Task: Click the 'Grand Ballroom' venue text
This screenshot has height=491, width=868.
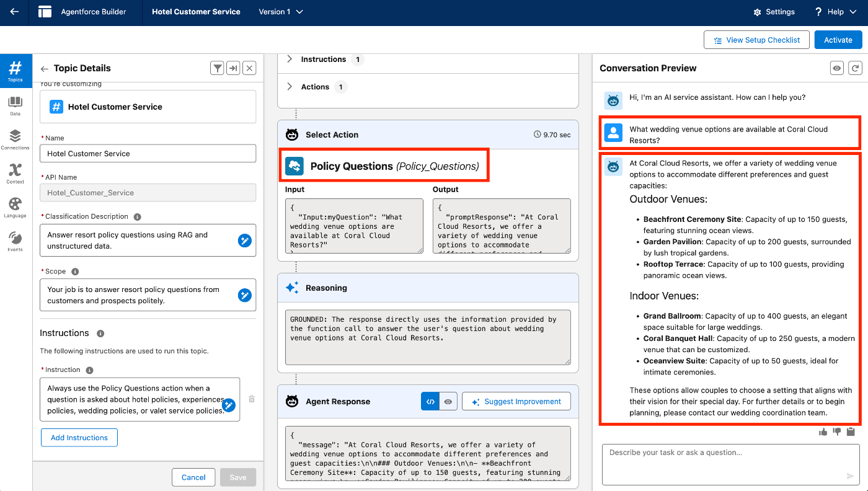Action: (x=672, y=316)
